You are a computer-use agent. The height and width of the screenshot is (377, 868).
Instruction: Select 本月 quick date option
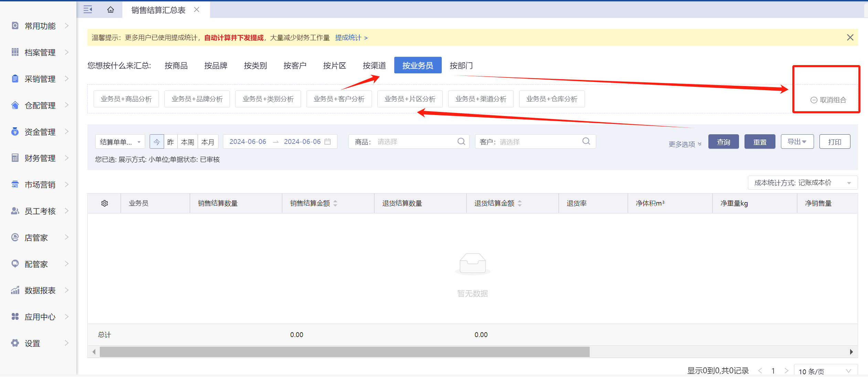click(208, 142)
